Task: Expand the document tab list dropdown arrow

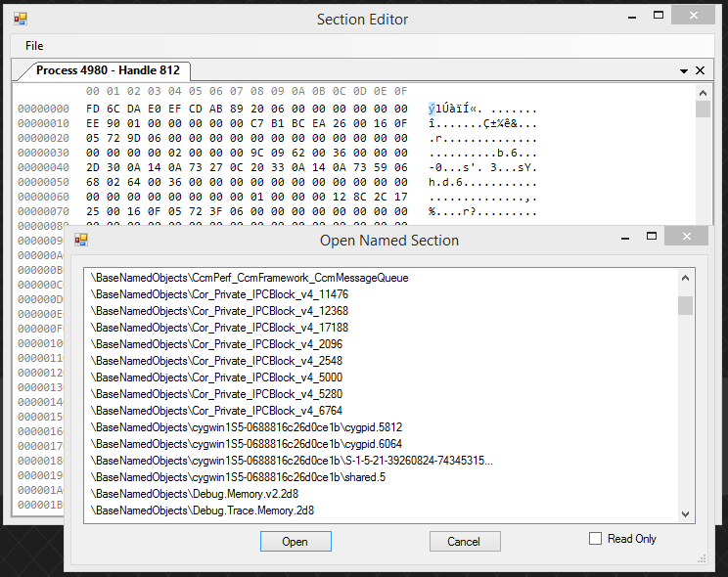Action: (x=684, y=71)
